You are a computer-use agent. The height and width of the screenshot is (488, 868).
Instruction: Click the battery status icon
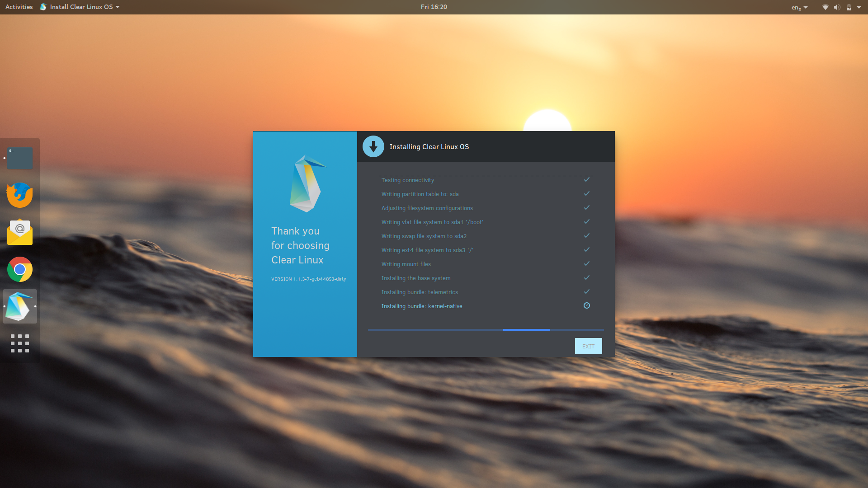[x=849, y=7]
